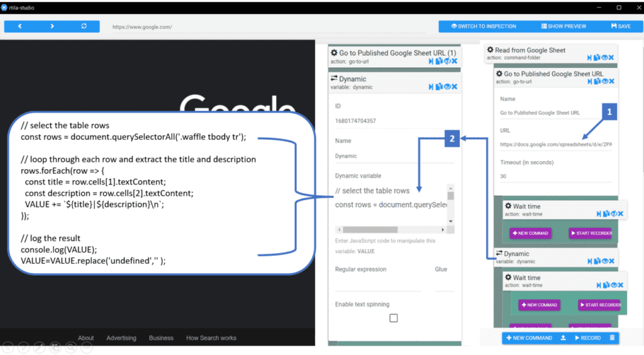Viewport: 644px width, 355px height.
Task: Duplicate the Dynamic command in middle panel
Action: (438, 87)
